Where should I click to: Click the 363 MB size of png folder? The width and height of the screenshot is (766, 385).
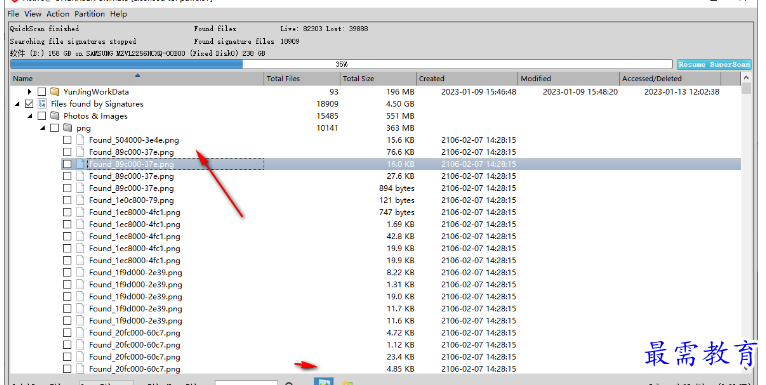[400, 128]
